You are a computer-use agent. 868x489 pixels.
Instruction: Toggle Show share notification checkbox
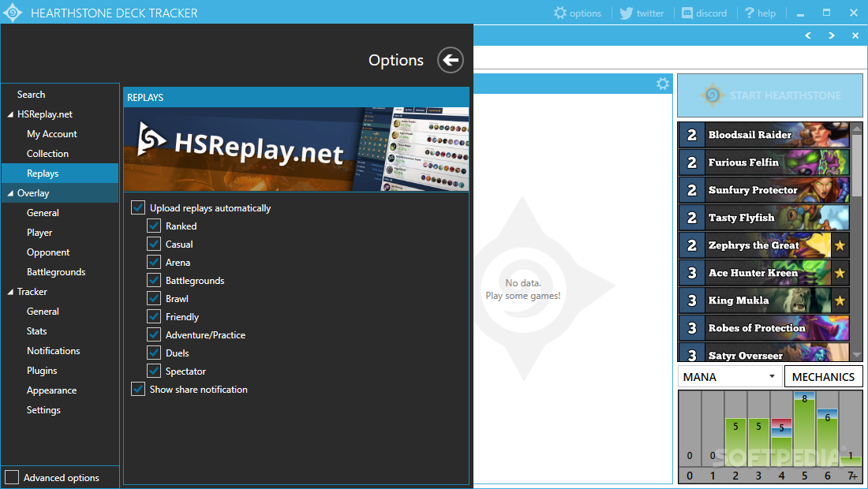(x=138, y=389)
